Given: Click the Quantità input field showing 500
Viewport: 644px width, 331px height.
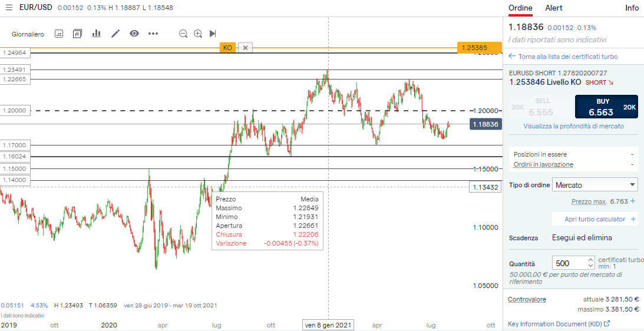Looking at the screenshot, I should click(x=569, y=263).
